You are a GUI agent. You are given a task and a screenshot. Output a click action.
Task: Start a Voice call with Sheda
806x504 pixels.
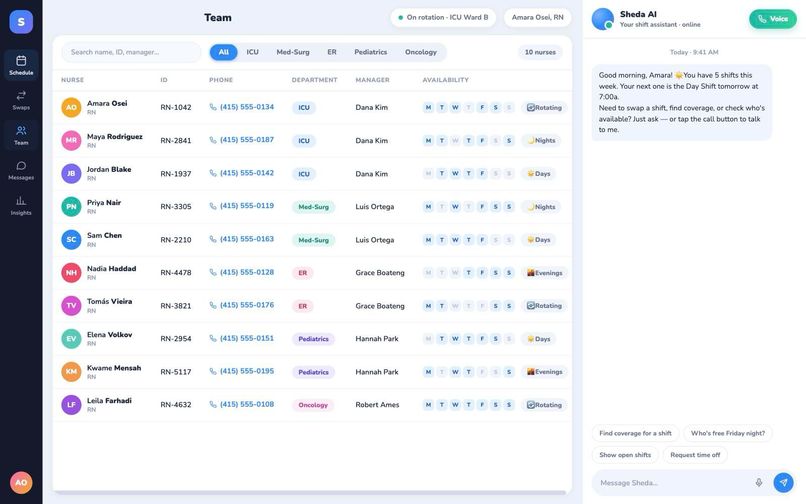click(773, 19)
